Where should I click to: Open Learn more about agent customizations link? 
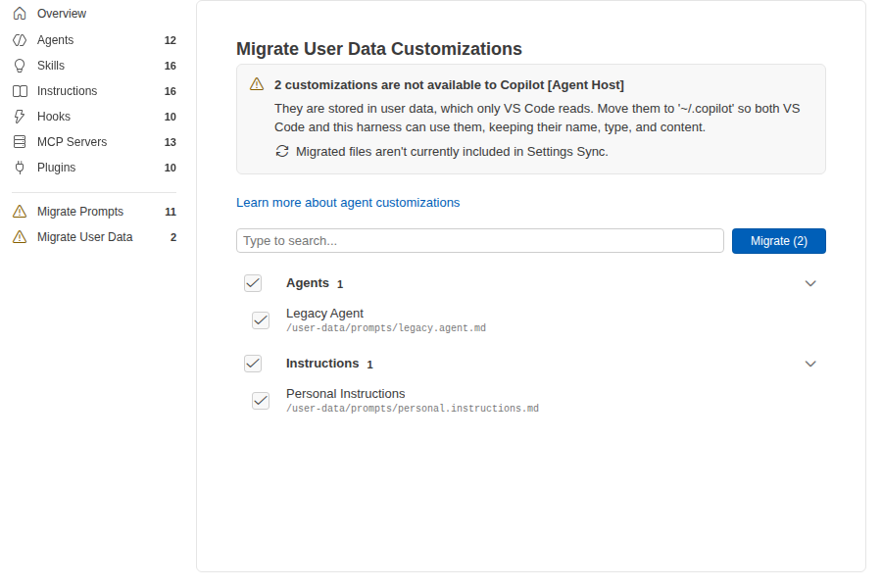[348, 203]
